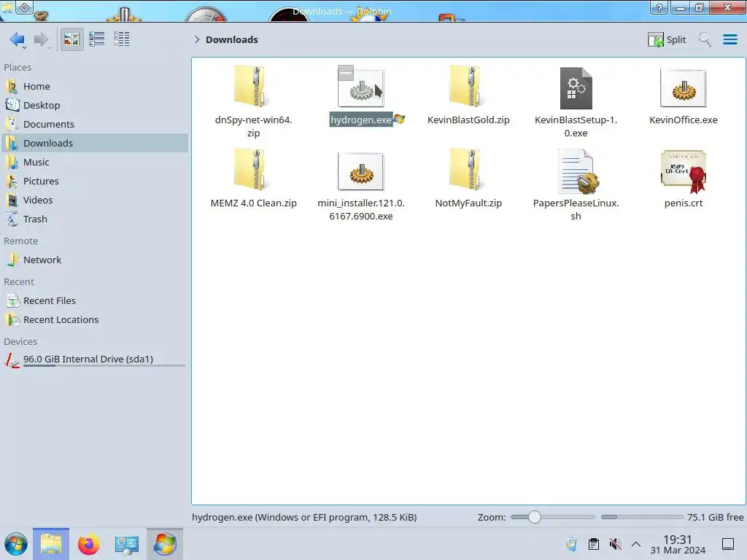Click the Split view button
Image resolution: width=747 pixels, height=560 pixels.
coord(667,39)
